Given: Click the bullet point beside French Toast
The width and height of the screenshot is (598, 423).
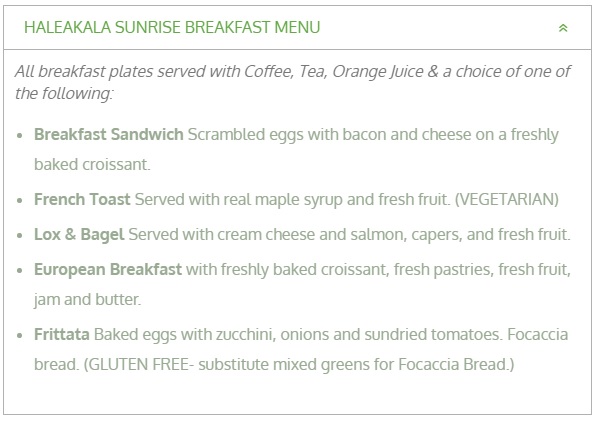Looking at the screenshot, I should tap(20, 200).
